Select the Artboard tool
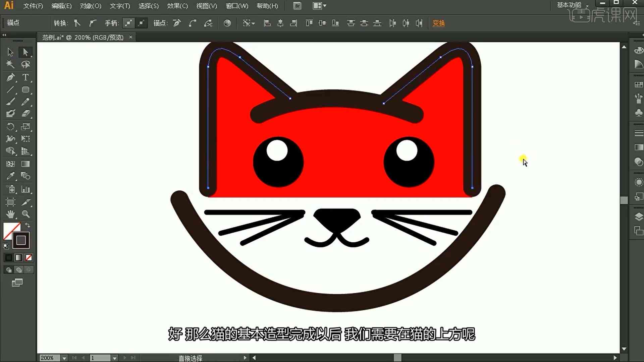Viewport: 644px width, 362px height. tap(10, 202)
